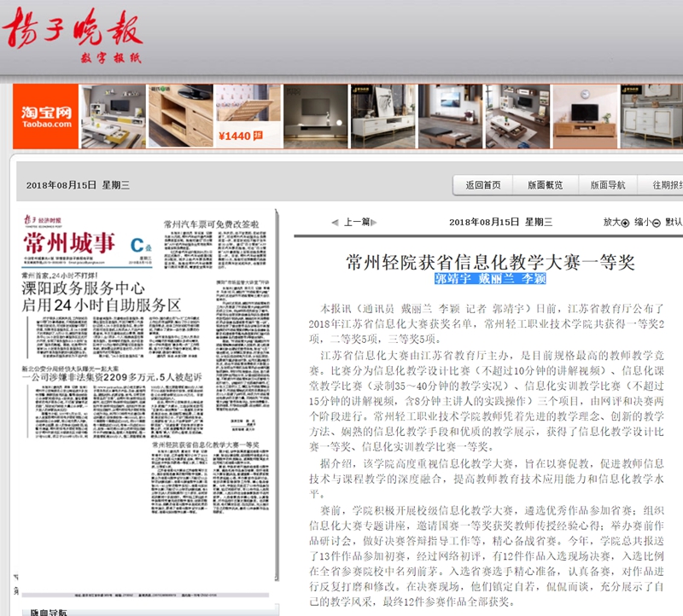Open the 版面概览 tab

point(545,185)
